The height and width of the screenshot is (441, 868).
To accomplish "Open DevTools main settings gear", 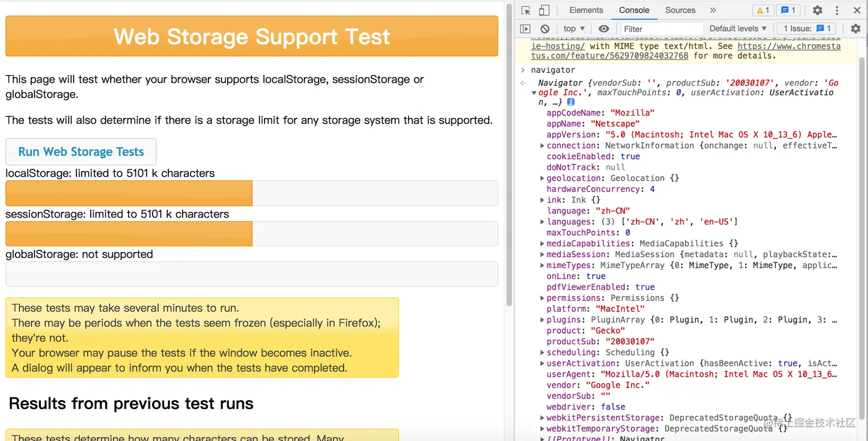I will coord(817,10).
